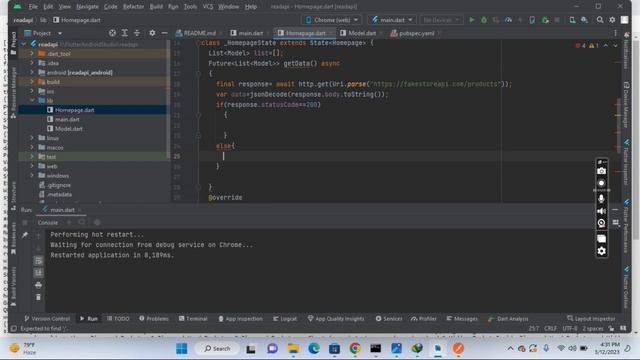Open Microsoft Edge from taskbar
Image resolution: width=640 pixels, height=360 pixels.
pos(314,349)
